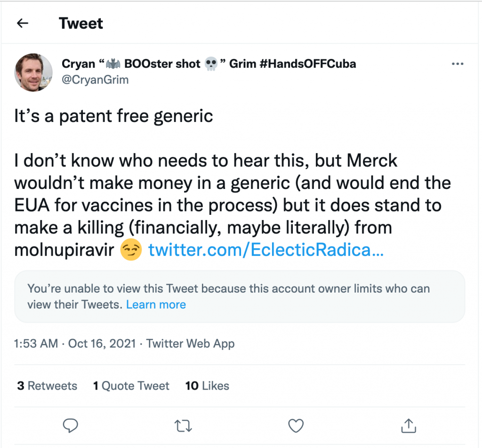
Task: Click the back arrow icon
Action: click(23, 23)
